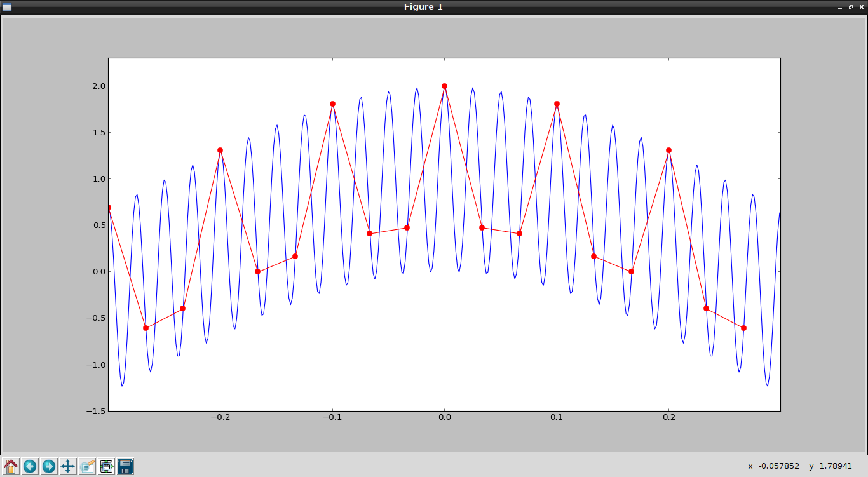The image size is (868, 477).
Task: Activate the Pan axes tool
Action: (68, 466)
